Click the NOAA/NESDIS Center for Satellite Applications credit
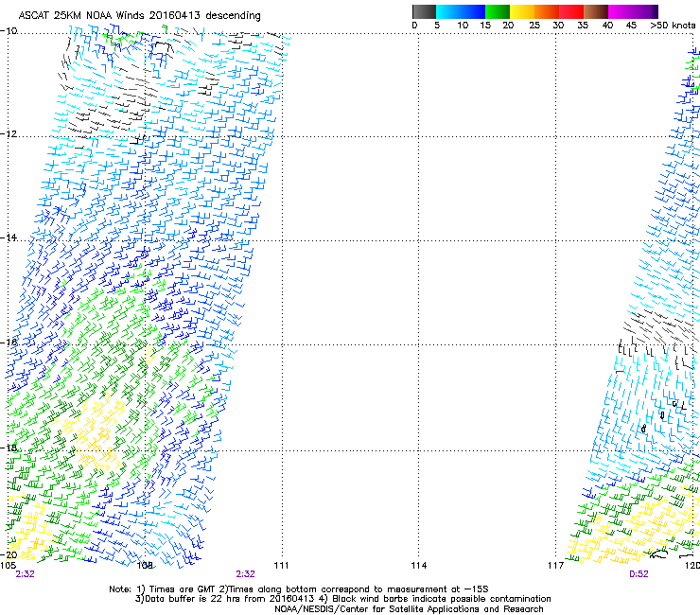Screen dimensions: 700x615 tap(409, 609)
